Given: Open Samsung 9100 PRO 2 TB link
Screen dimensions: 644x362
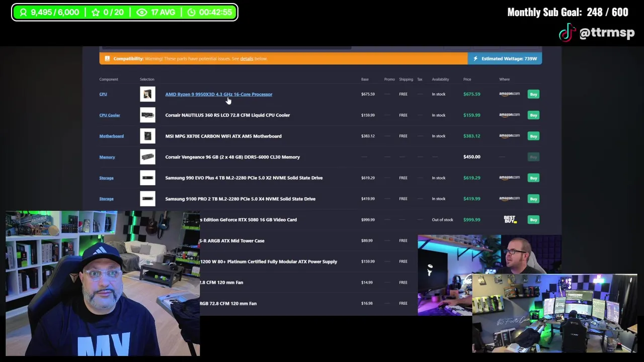Looking at the screenshot, I should click(x=240, y=199).
